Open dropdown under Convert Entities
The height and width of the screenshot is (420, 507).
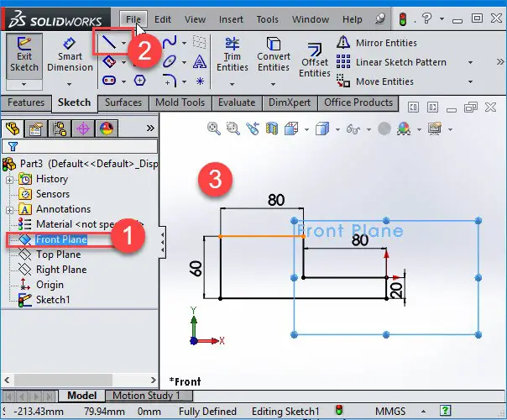pos(273,85)
